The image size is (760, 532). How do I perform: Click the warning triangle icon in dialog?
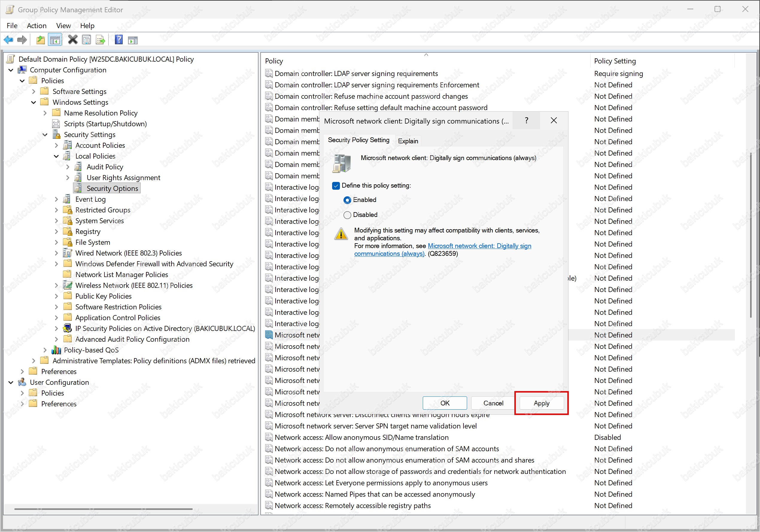point(341,234)
